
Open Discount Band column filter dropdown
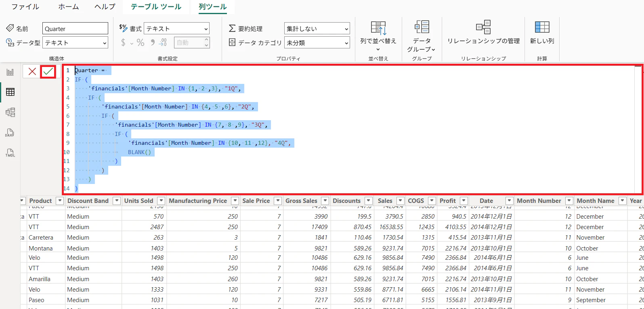tap(117, 200)
